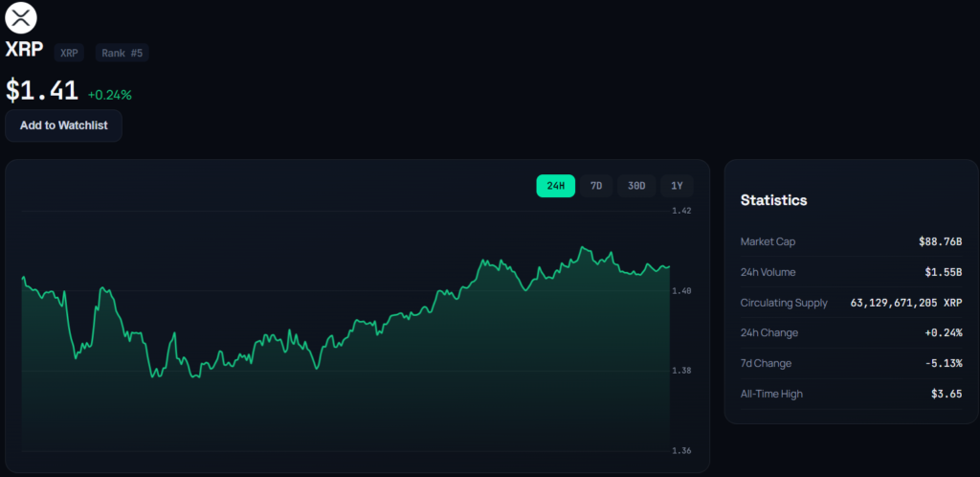The width and height of the screenshot is (980, 477).
Task: Switch chart to 30D range
Action: point(636,186)
